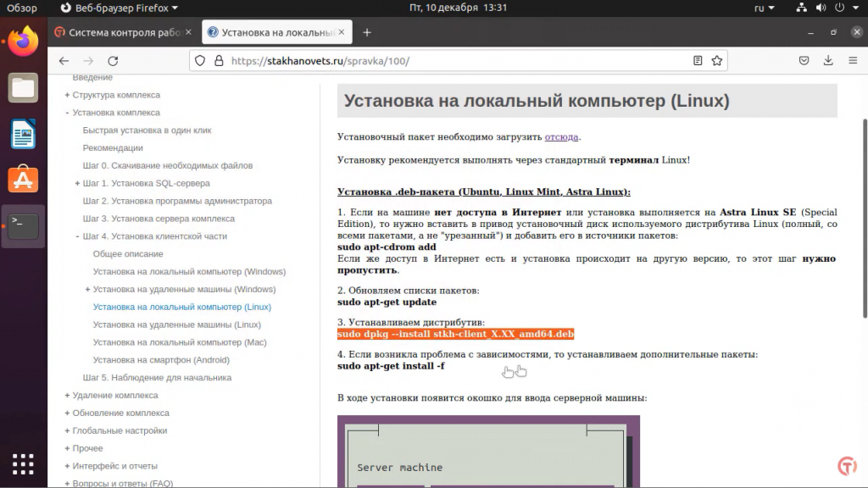Open LibreOffice Writer from the dock
Screen dimensions: 868x488
[23, 134]
